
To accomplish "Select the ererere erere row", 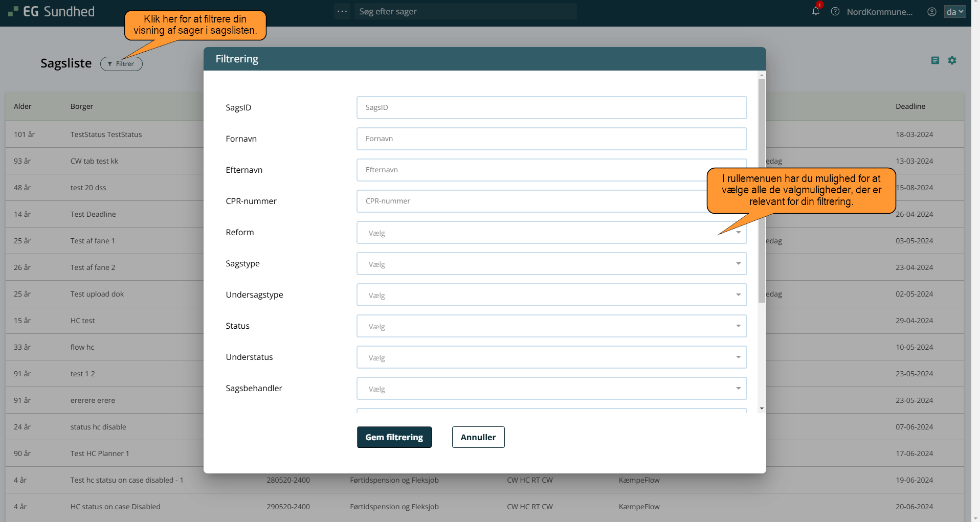I will 484,400.
